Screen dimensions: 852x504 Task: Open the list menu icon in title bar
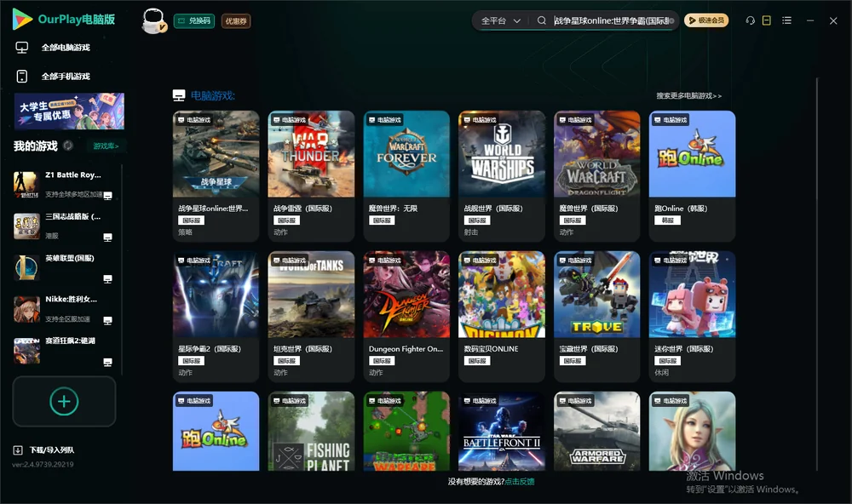[x=786, y=20]
